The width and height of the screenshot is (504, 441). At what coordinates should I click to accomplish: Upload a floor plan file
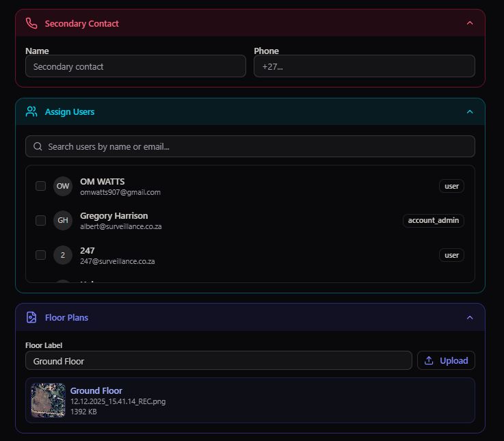pyautogui.click(x=446, y=360)
